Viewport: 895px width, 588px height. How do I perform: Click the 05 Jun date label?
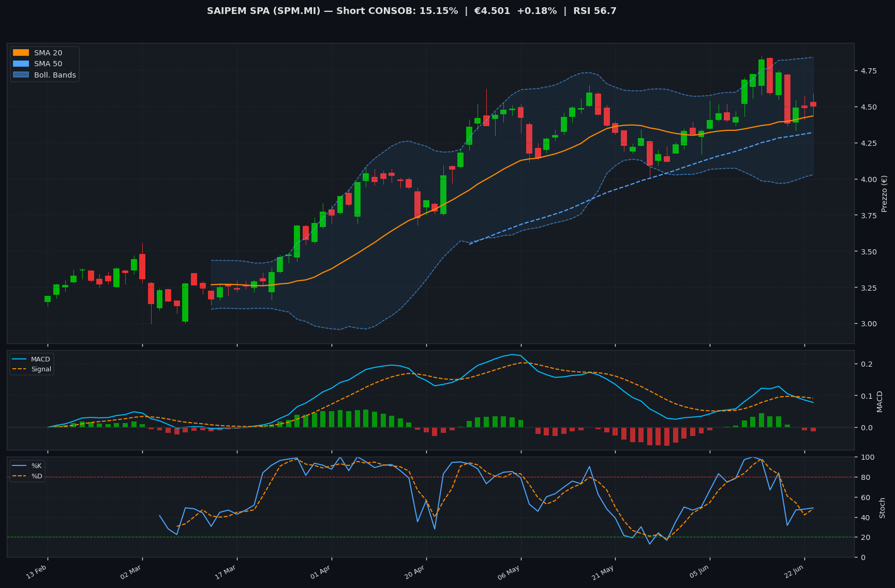click(x=699, y=571)
